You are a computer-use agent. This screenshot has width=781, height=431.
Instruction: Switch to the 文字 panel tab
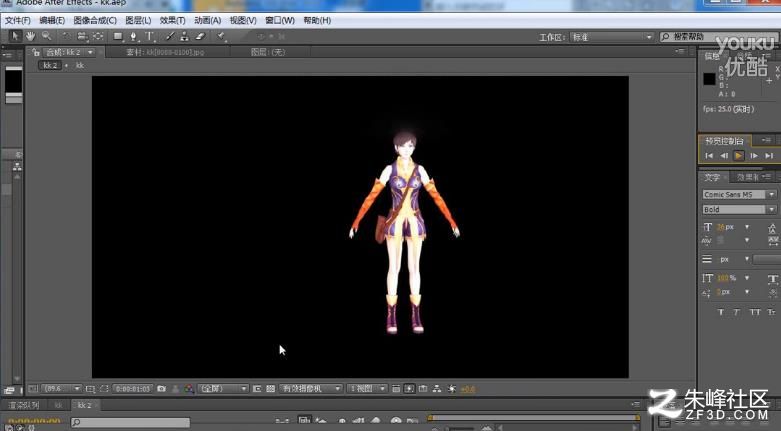712,177
